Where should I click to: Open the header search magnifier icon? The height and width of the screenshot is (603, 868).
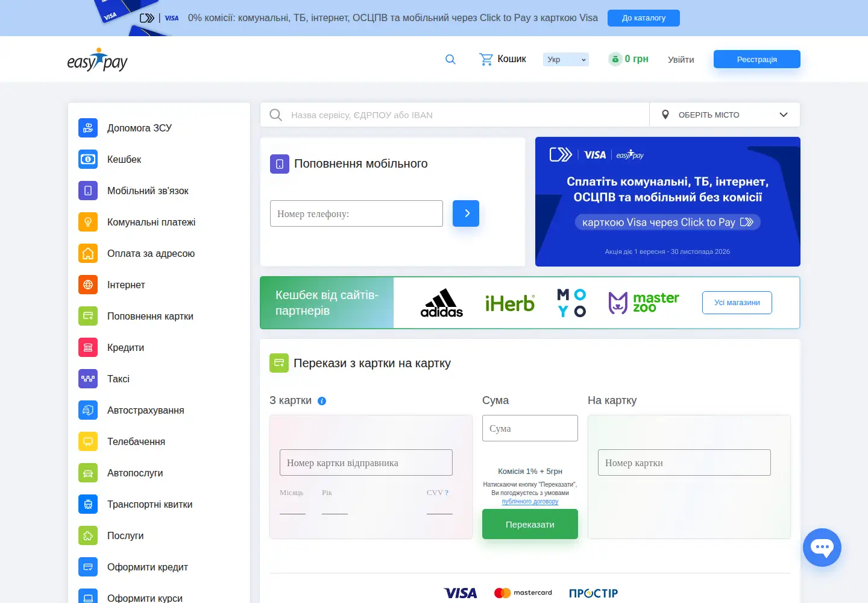(450, 59)
